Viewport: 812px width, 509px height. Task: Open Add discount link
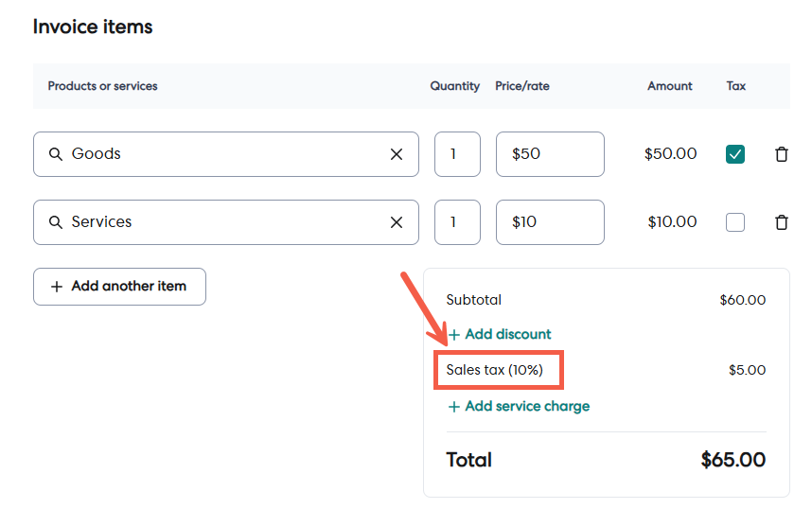click(507, 334)
